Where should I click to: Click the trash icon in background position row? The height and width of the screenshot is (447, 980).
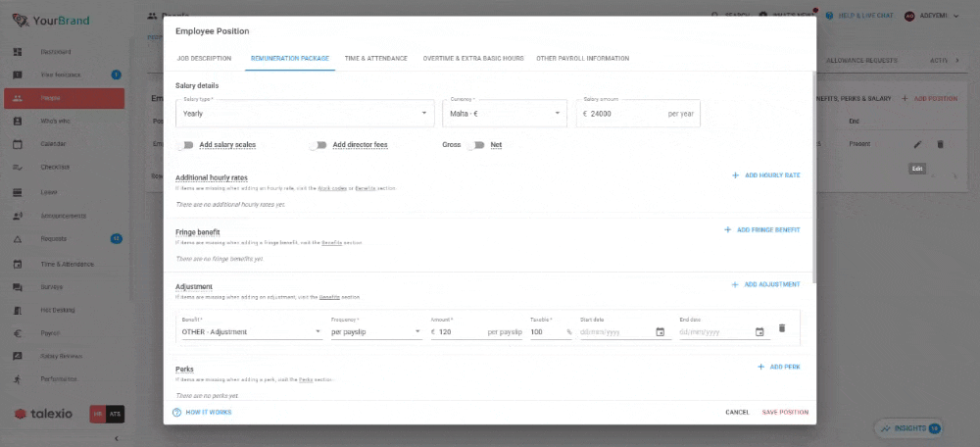tap(940, 144)
